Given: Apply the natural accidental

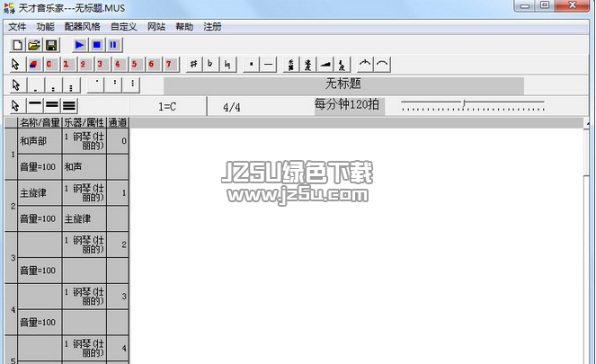Looking at the screenshot, I should [227, 64].
